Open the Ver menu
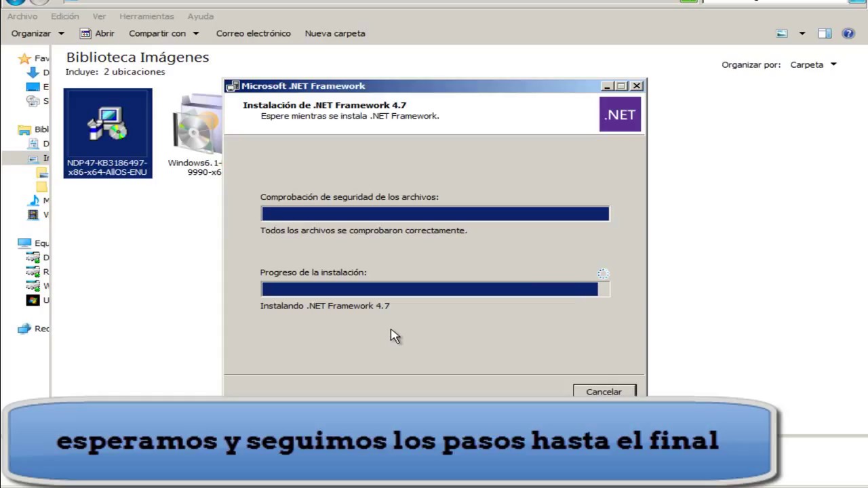Viewport: 868px width, 488px height. tap(99, 16)
